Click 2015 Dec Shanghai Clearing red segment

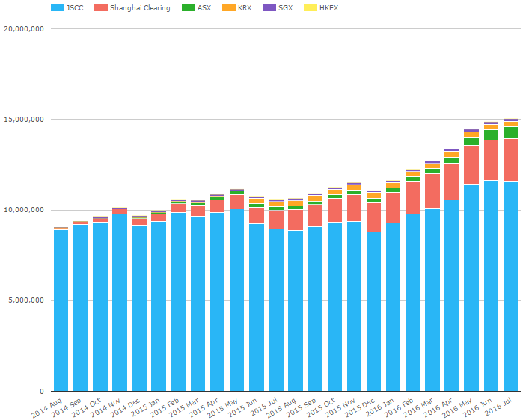tap(373, 217)
